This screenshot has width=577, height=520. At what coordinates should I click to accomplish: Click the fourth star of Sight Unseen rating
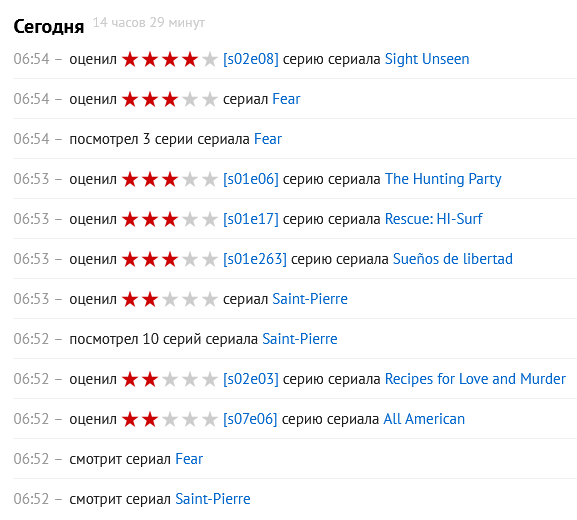click(x=190, y=59)
